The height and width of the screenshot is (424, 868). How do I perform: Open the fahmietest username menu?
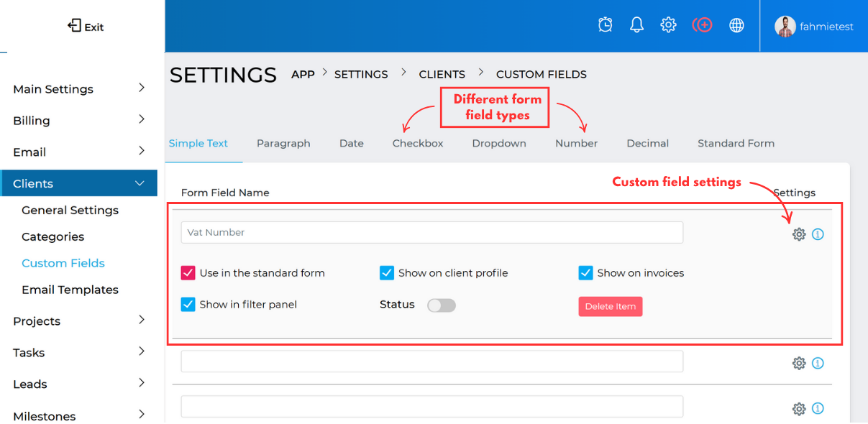[827, 27]
